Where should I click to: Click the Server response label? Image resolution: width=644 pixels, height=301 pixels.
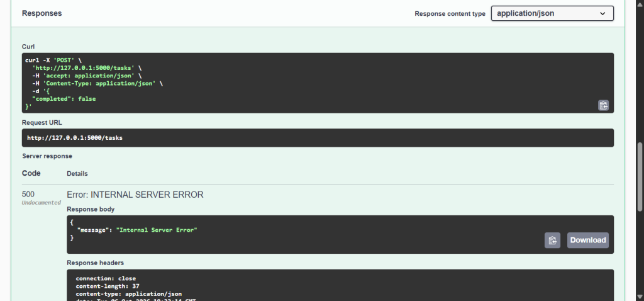(x=47, y=156)
